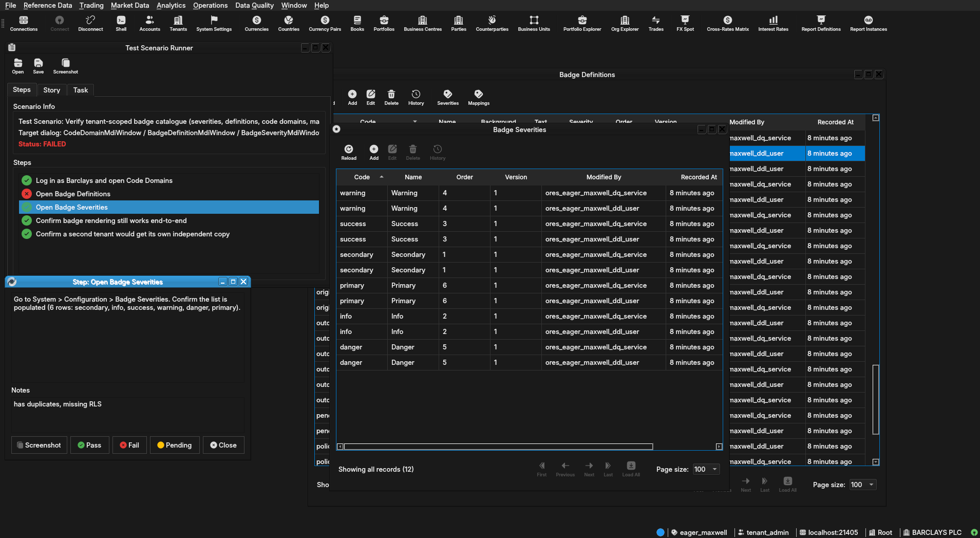Viewport: 980px width, 538px height.
Task: Click History icon in Badge Definitions toolbar
Action: click(416, 97)
